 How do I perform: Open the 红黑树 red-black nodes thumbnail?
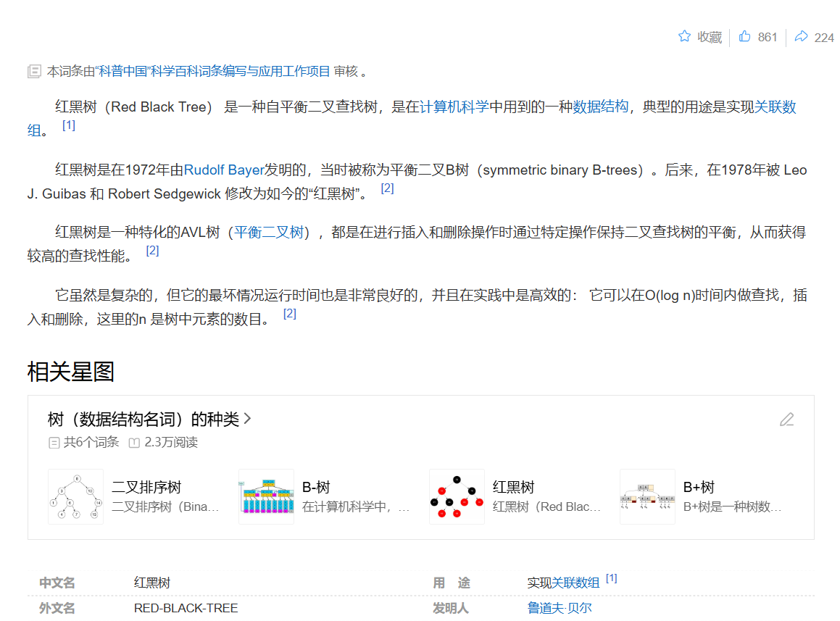[x=457, y=496]
